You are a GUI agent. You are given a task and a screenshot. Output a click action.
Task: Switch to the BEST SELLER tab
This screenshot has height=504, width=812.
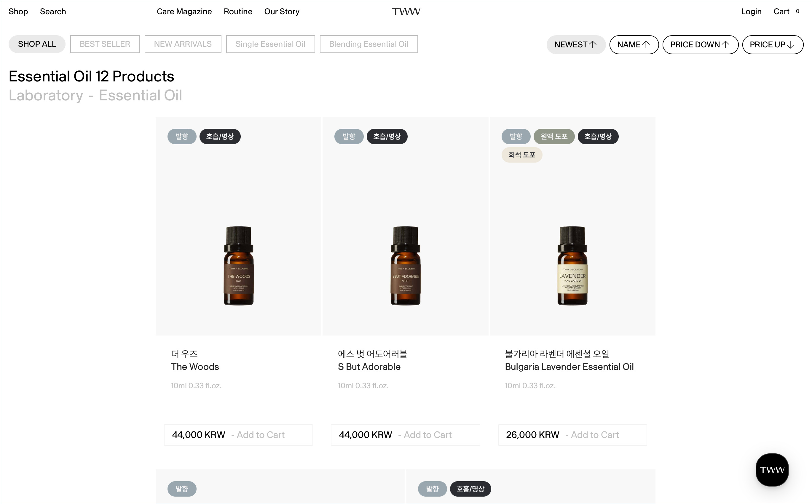tap(105, 44)
